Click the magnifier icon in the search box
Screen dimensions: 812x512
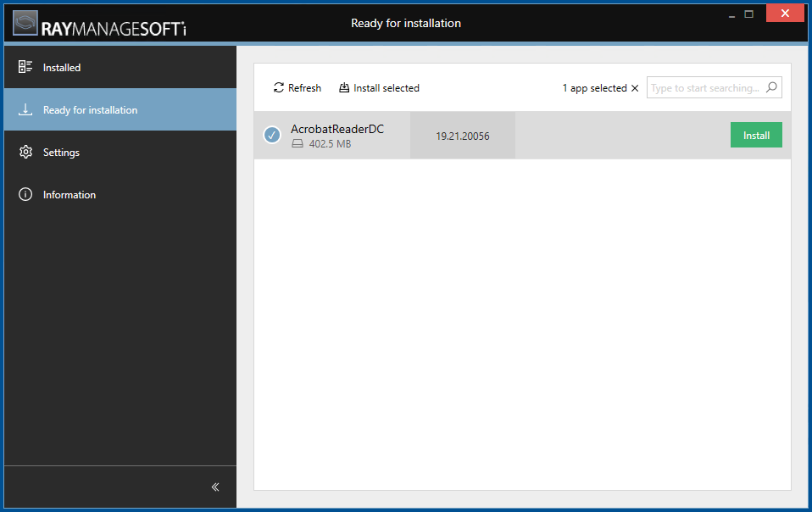click(771, 86)
